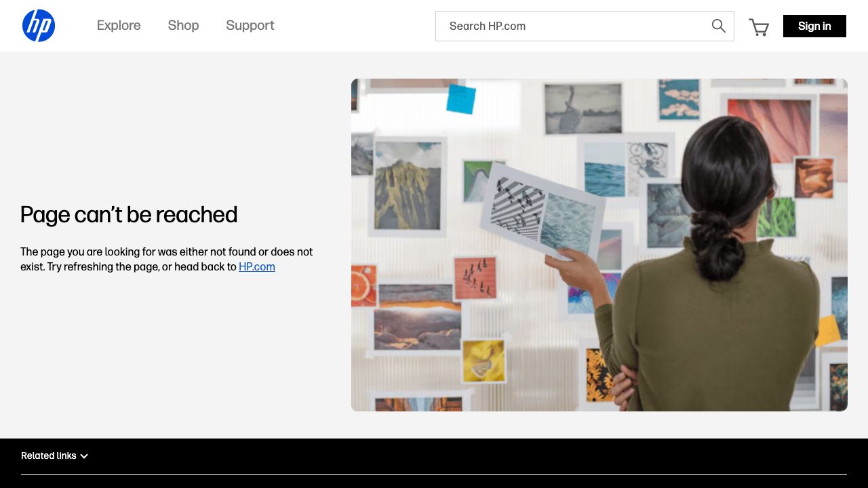Open the shopping cart

click(758, 27)
